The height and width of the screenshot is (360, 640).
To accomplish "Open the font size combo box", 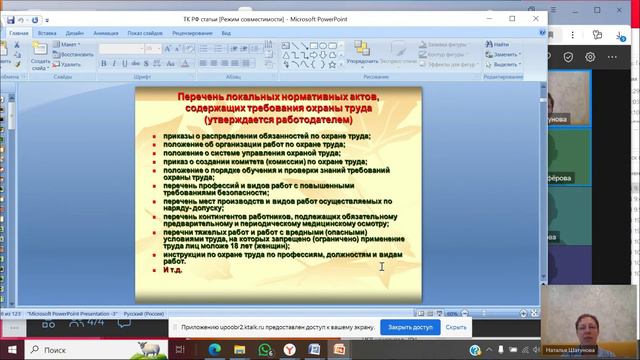I will (x=153, y=49).
